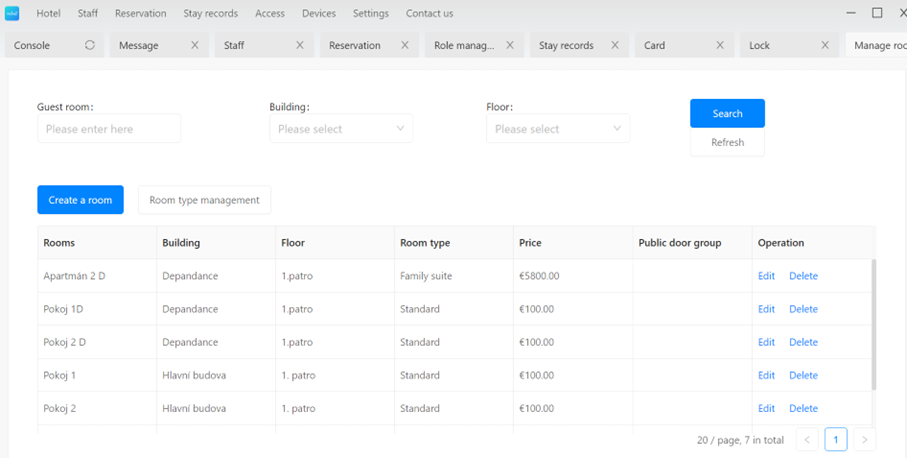The width and height of the screenshot is (907, 458).
Task: Close the Stay records tab
Action: [x=615, y=45]
